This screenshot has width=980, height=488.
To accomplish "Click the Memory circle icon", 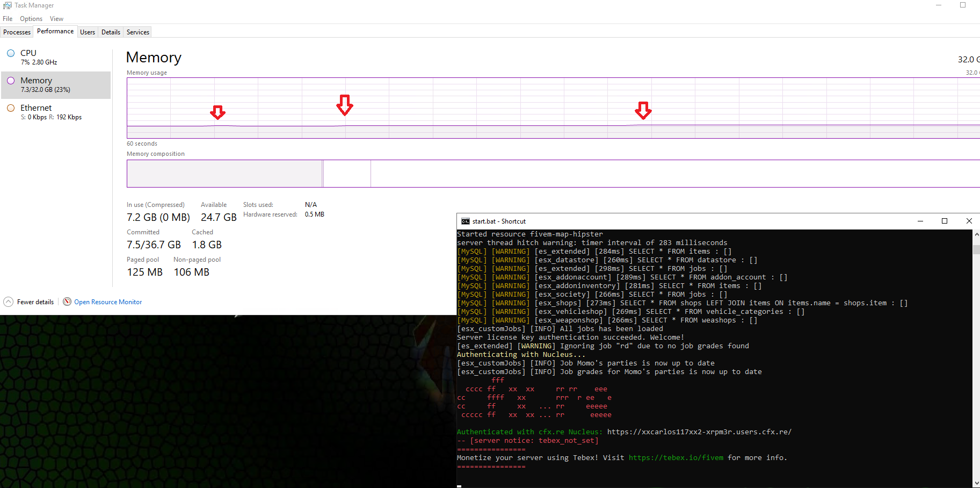I will point(11,81).
